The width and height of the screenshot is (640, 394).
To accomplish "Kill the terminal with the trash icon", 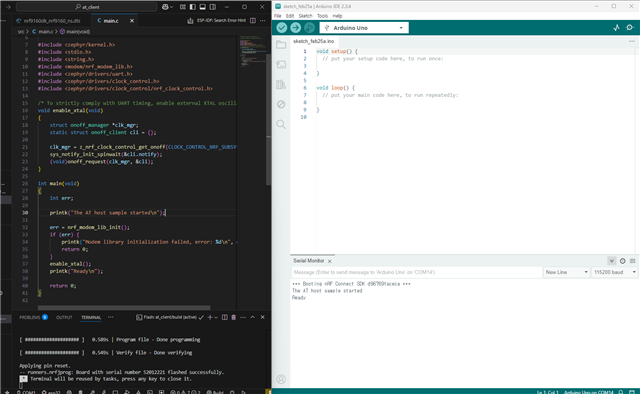I will [233, 317].
